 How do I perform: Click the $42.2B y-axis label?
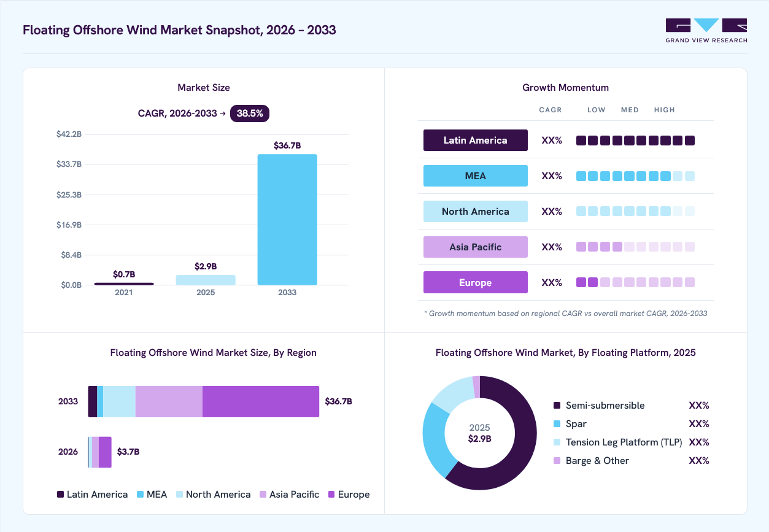click(x=69, y=134)
